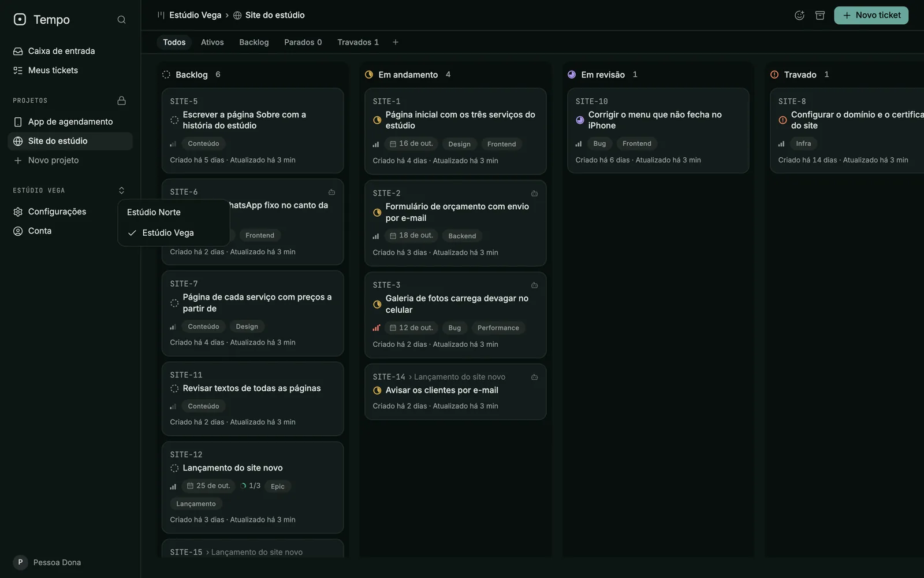
Task: Click the 25 de out. date on SITE-12
Action: pyautogui.click(x=208, y=486)
